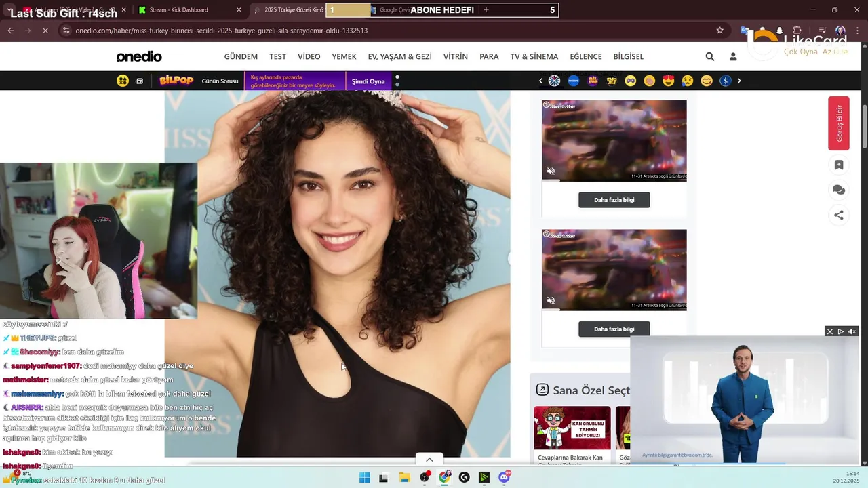868x488 pixels.
Task: Open the VİTRİN menu
Action: [456, 56]
